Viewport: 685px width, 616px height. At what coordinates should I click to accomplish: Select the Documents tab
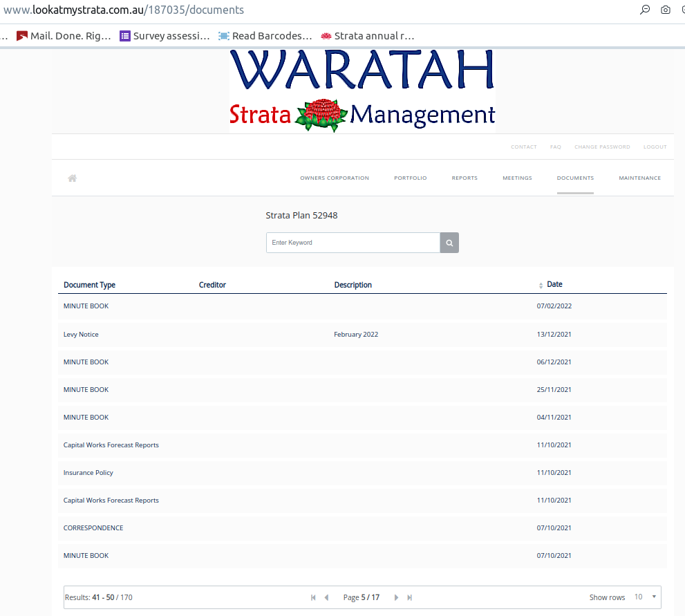tap(575, 178)
